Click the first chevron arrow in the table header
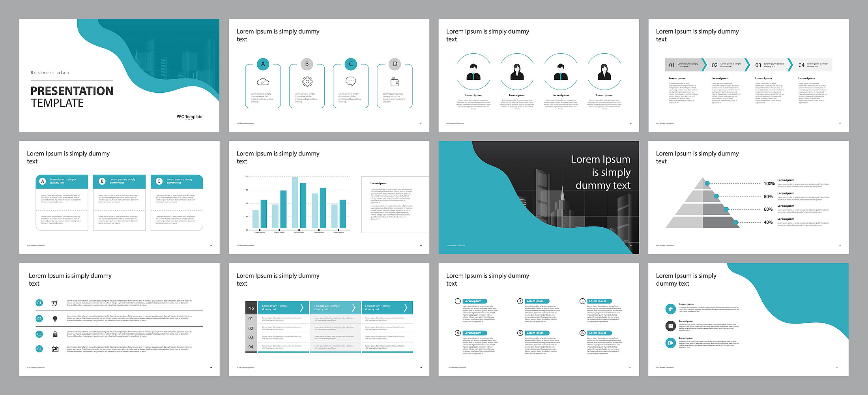868x395 pixels. pyautogui.click(x=301, y=307)
